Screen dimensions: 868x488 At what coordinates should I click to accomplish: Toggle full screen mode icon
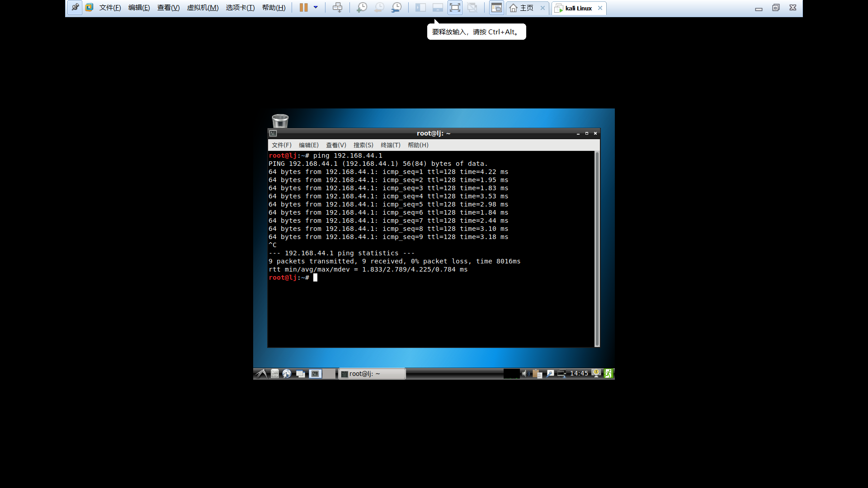click(455, 7)
